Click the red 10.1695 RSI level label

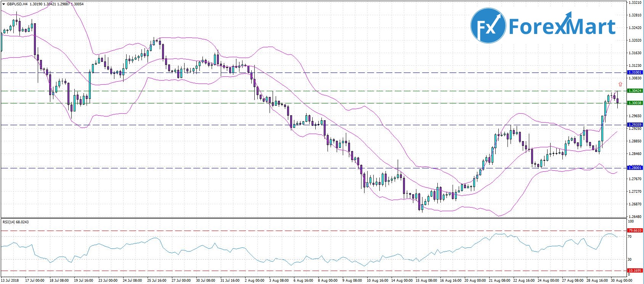pyautogui.click(x=635, y=271)
